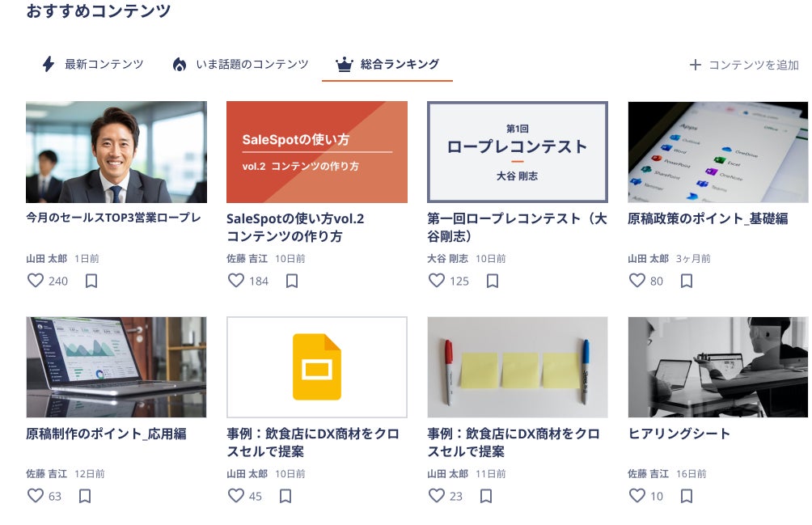The height and width of the screenshot is (525, 812).
Task: Bookmark the card with 23 likes
Action: [x=486, y=496]
